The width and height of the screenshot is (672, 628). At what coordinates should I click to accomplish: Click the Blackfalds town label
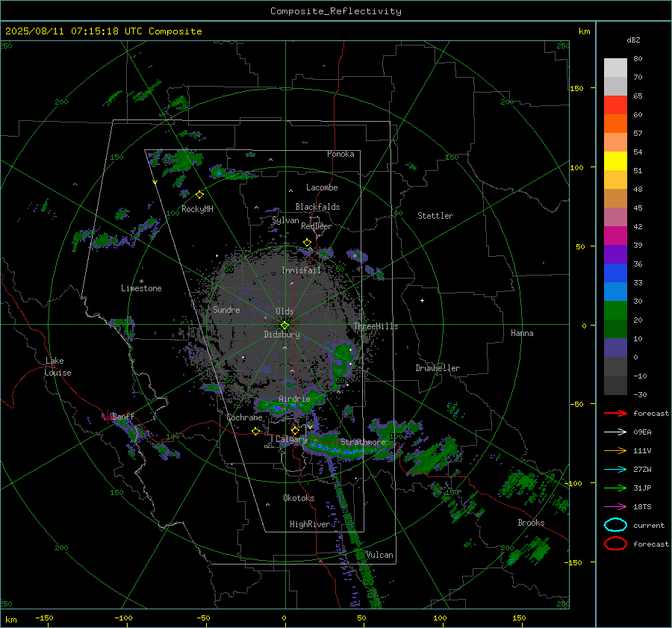317,207
